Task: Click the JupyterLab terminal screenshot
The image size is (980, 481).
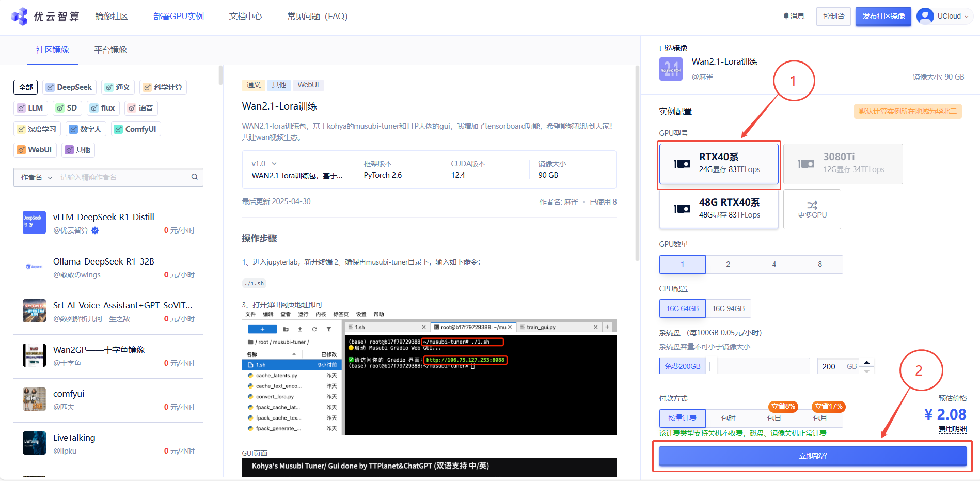Action: click(429, 373)
